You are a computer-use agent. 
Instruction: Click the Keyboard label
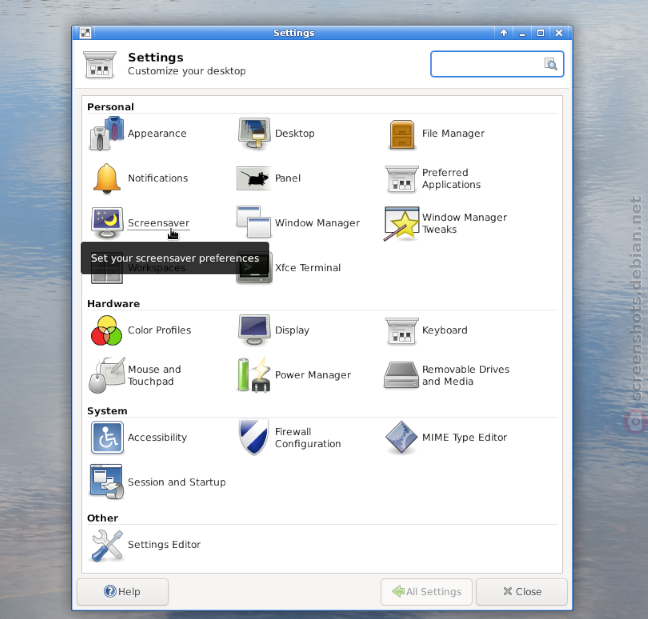445,330
